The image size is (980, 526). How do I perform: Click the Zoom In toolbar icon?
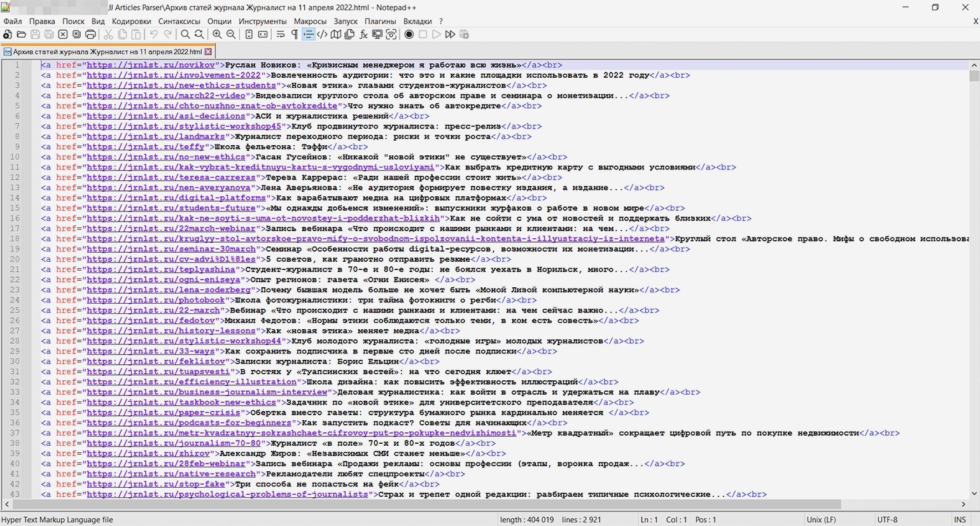pos(217,34)
